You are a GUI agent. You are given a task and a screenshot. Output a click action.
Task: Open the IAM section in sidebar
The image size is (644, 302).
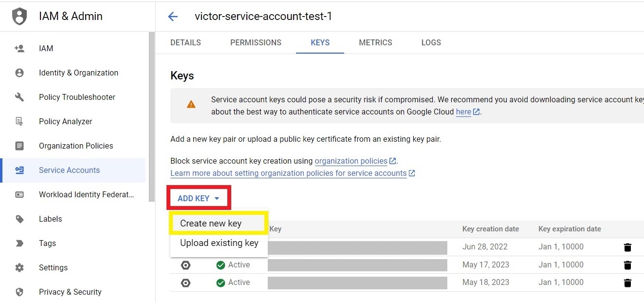coord(46,48)
